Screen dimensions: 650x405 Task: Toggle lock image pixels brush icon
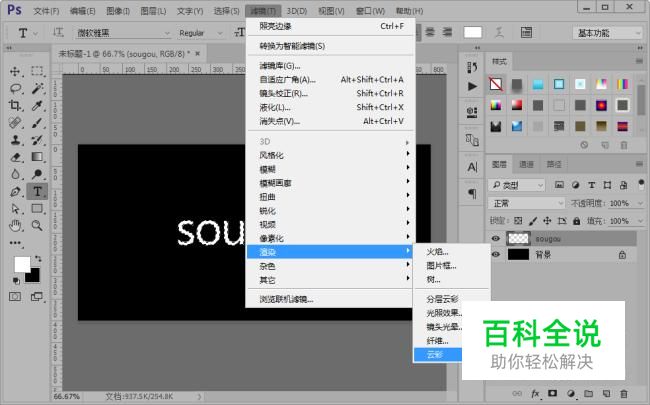tap(533, 221)
